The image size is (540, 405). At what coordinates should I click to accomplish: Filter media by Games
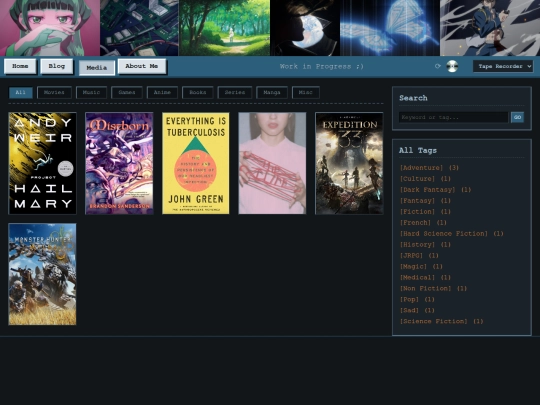pyautogui.click(x=127, y=92)
